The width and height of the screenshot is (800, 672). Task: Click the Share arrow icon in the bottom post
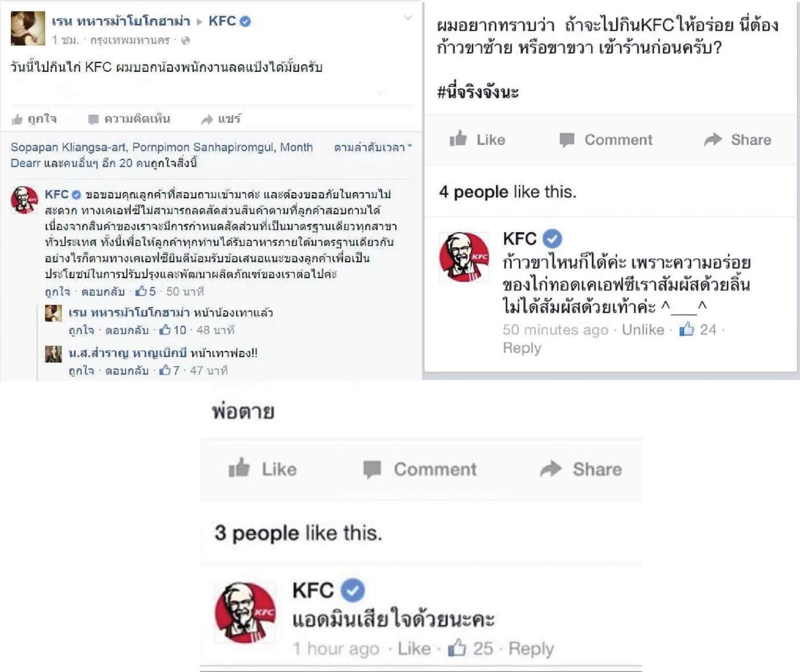pyautogui.click(x=551, y=468)
